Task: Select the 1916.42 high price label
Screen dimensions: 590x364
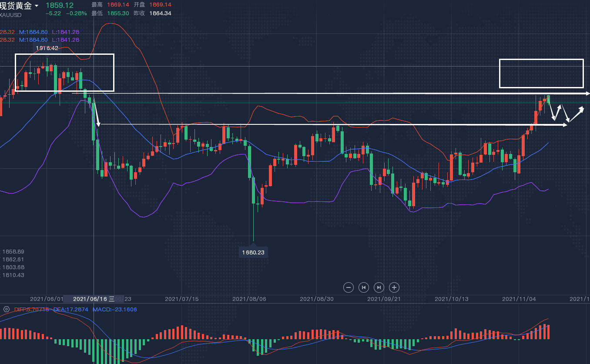Action: point(46,48)
